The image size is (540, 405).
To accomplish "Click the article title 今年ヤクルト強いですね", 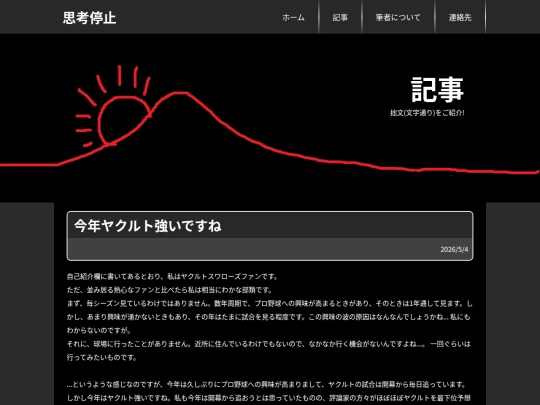I will click(147, 226).
